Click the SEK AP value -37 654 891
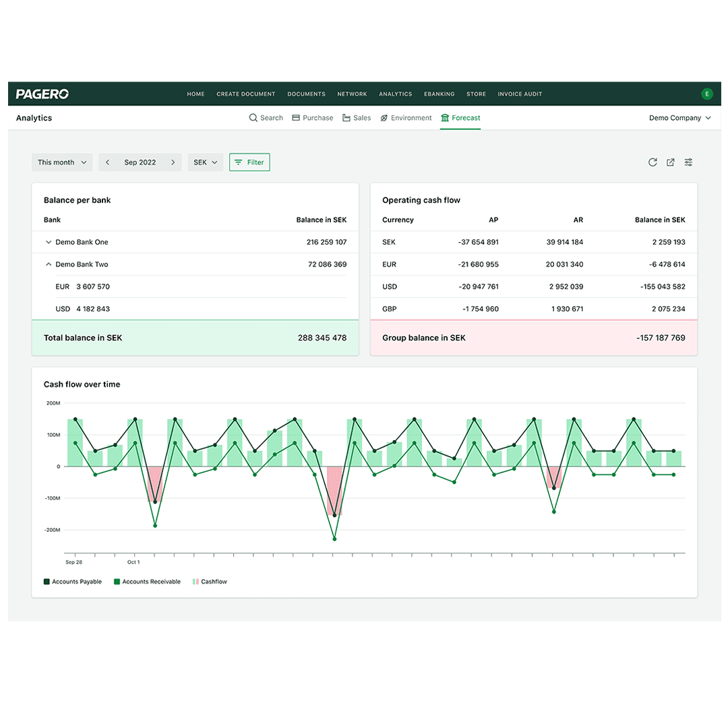The width and height of the screenshot is (728, 728). [x=478, y=242]
